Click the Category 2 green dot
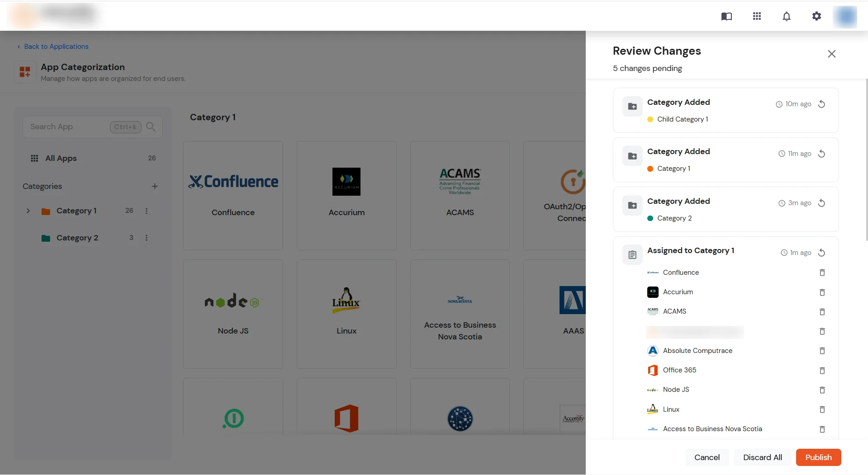 click(x=650, y=218)
